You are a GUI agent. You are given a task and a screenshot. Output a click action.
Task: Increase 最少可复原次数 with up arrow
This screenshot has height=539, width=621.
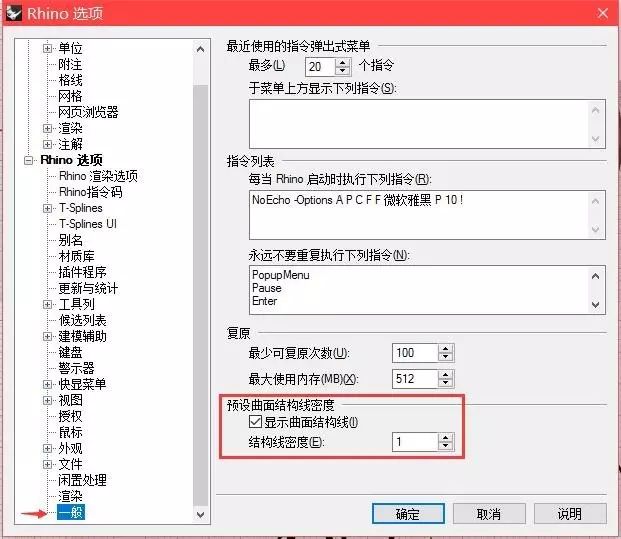446,349
